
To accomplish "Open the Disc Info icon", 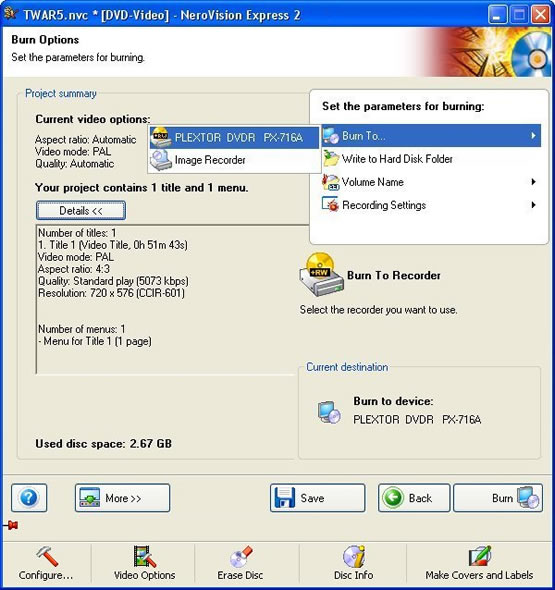I will (x=354, y=557).
